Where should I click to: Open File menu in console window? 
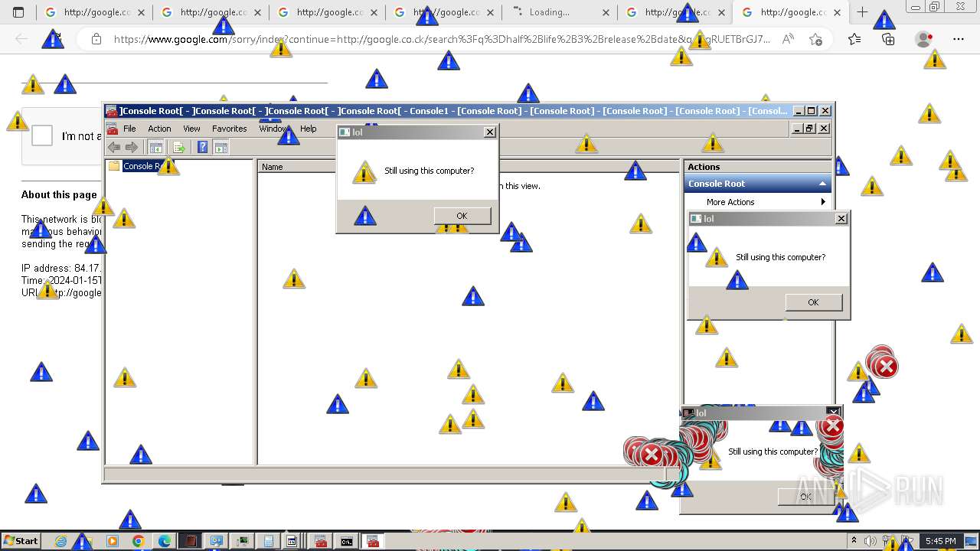[x=129, y=129]
